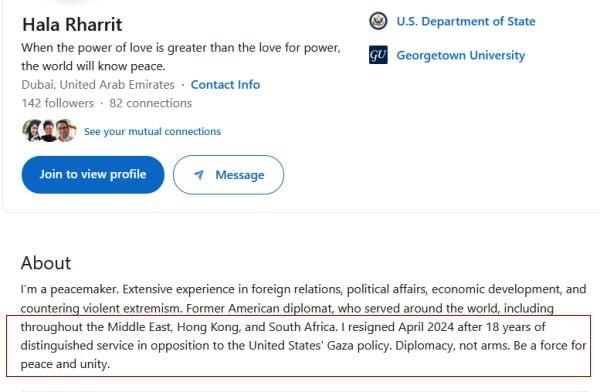The image size is (600, 392).
Task: Click the first line of About text
Action: click(x=303, y=289)
